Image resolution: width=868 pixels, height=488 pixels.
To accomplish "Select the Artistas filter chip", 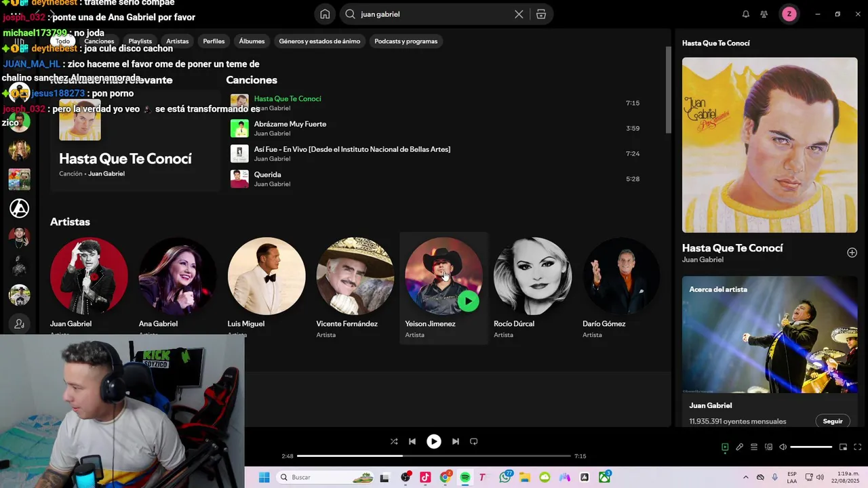I will coord(178,41).
